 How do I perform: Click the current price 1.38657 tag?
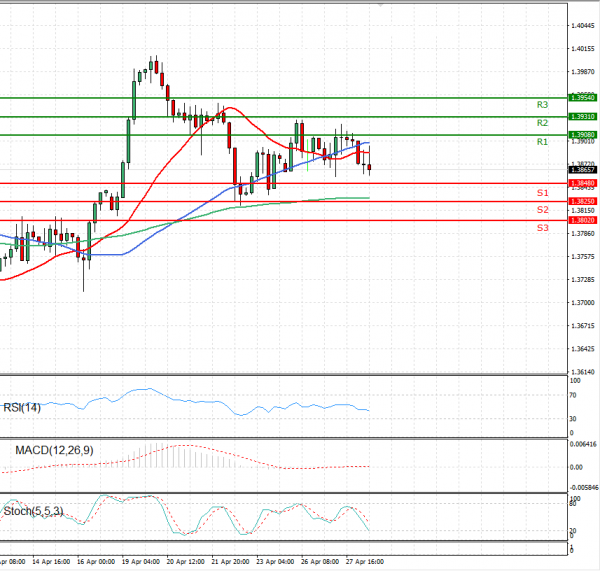pyautogui.click(x=583, y=170)
